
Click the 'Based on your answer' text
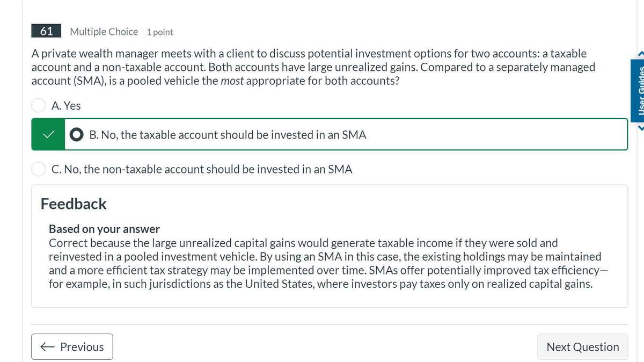(x=104, y=229)
